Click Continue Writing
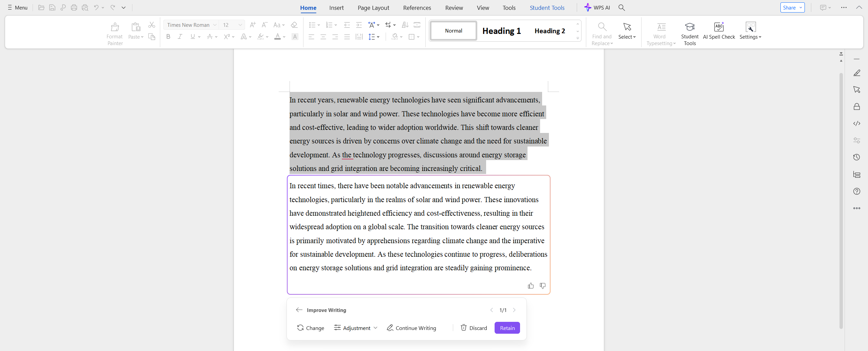This screenshot has width=868, height=351. (411, 328)
